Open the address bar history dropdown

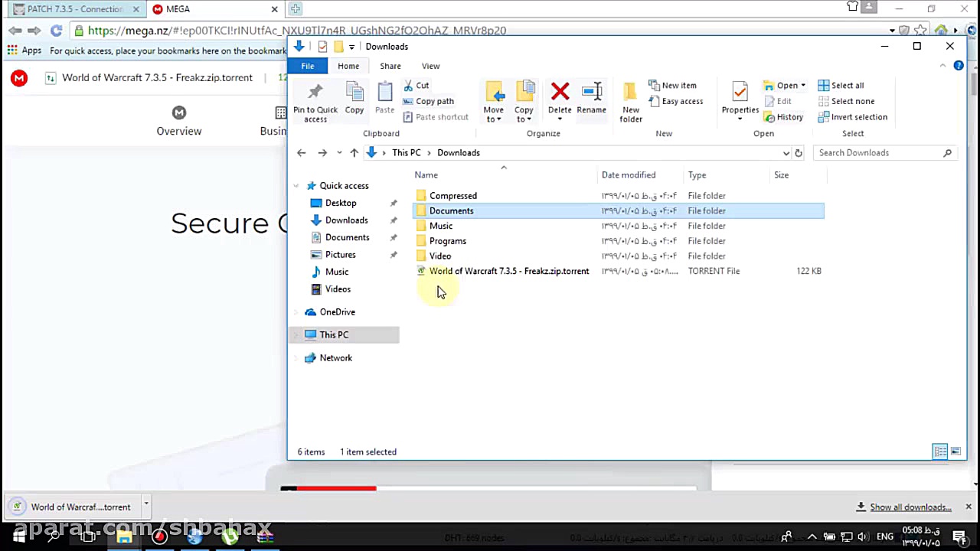coord(786,153)
